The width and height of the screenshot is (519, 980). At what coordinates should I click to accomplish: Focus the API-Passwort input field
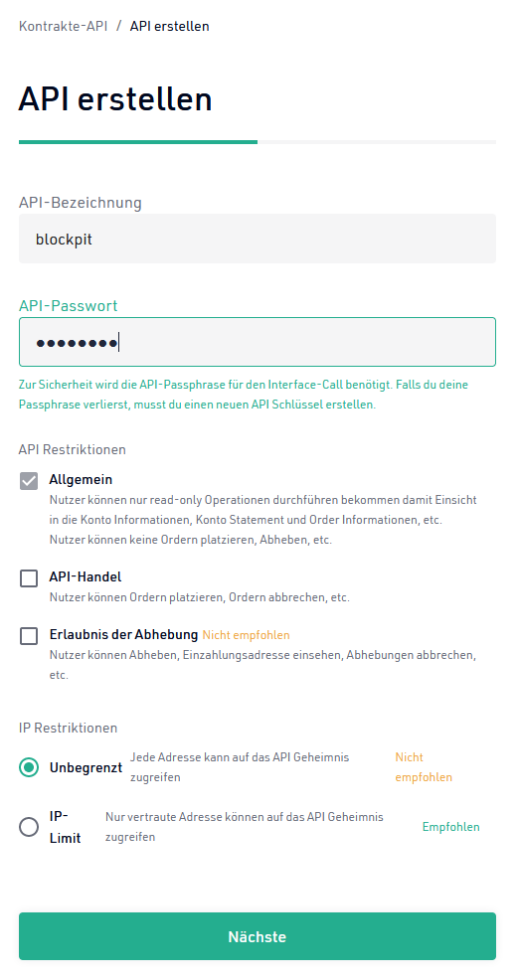click(257, 342)
